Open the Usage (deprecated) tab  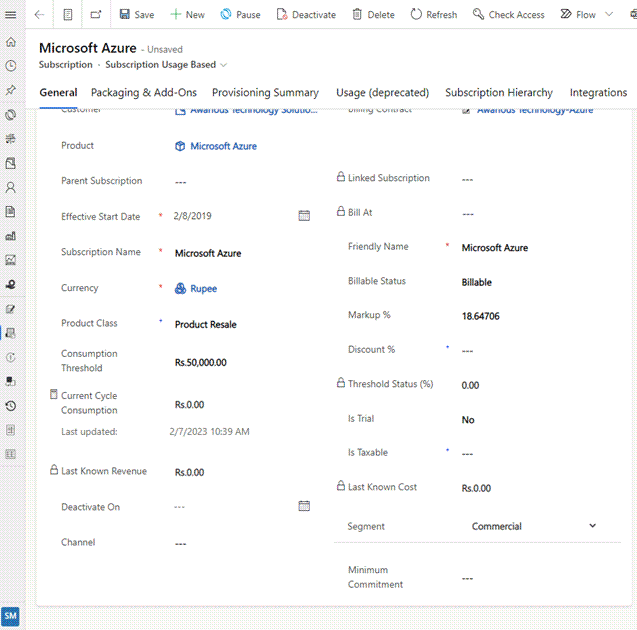pos(382,93)
